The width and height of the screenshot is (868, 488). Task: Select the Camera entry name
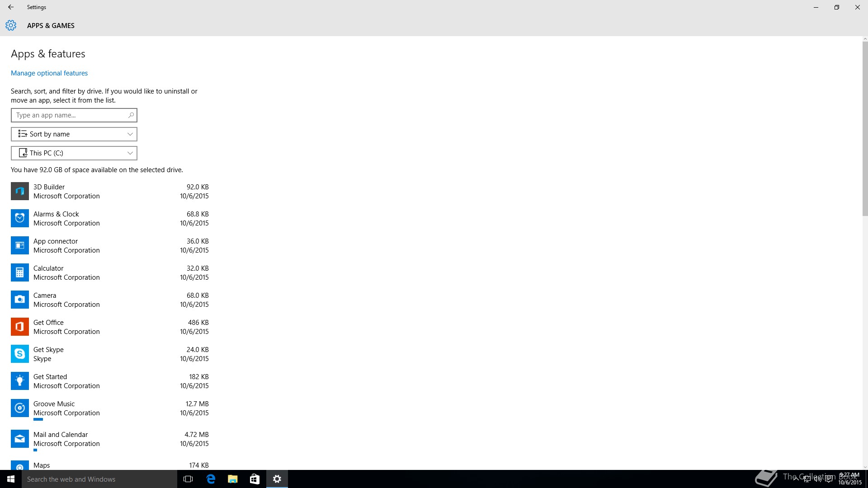tap(45, 296)
